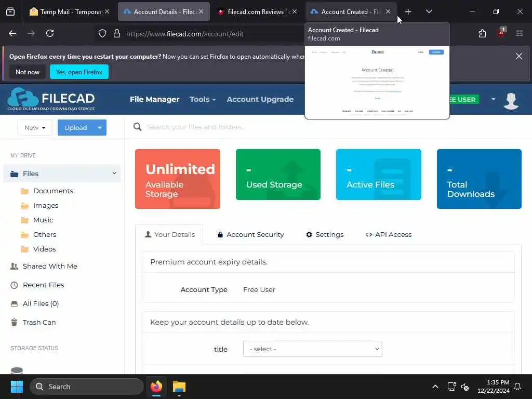532x399 pixels.
Task: Dismiss the Firefox startup notification bar
Action: click(519, 56)
